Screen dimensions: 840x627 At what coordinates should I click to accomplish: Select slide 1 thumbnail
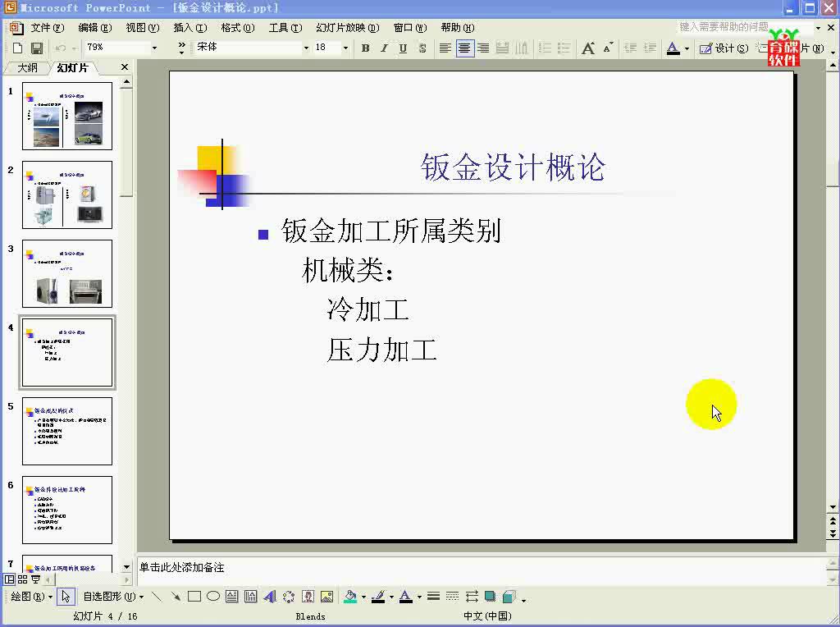click(67, 116)
